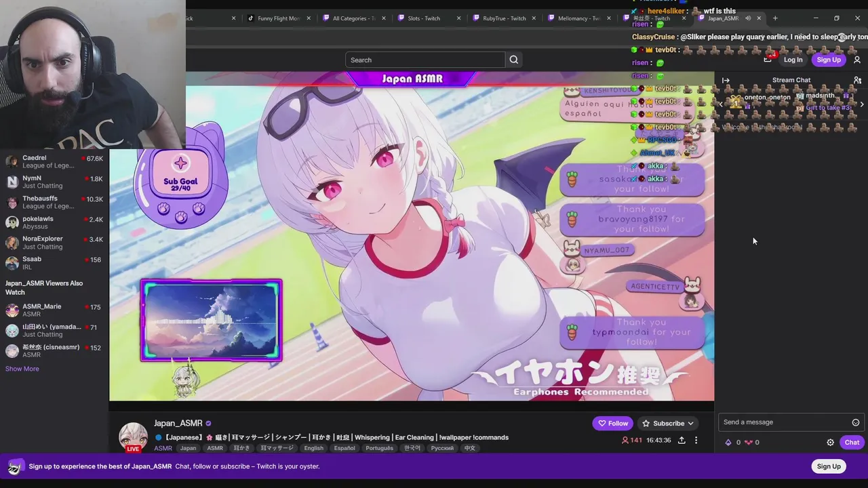The image size is (868, 488).
Task: Click the Sign Up button in purple banner
Action: [x=829, y=466]
